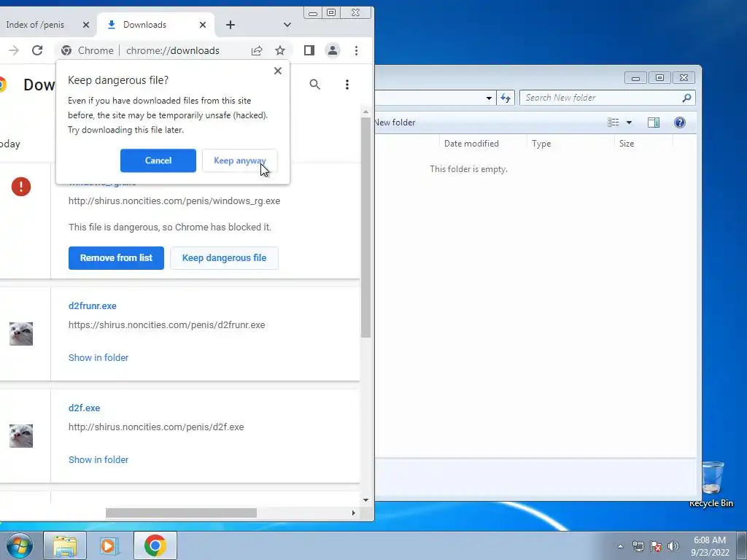Refresh the Explorer folder view
This screenshot has height=560, width=747.
506,98
